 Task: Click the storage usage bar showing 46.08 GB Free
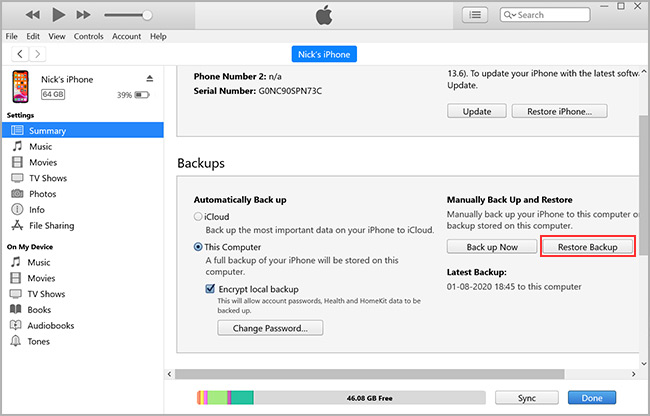tap(341, 398)
